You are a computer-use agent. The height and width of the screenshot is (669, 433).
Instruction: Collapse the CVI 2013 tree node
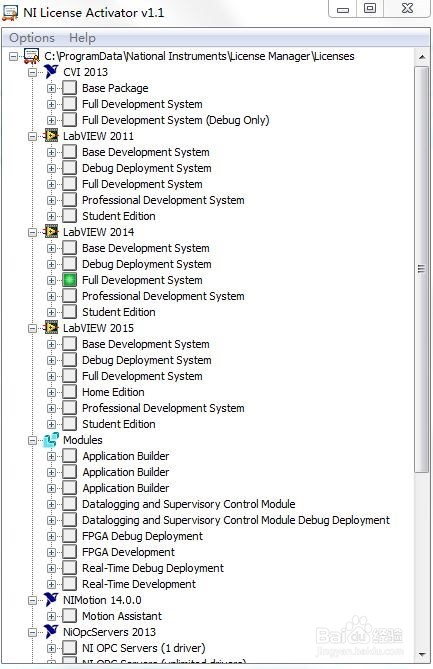[32, 72]
